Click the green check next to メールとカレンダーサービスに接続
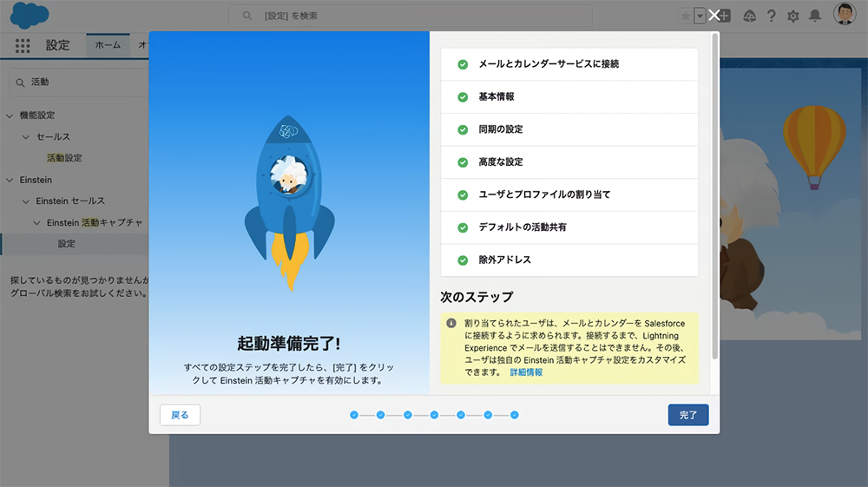 (463, 65)
